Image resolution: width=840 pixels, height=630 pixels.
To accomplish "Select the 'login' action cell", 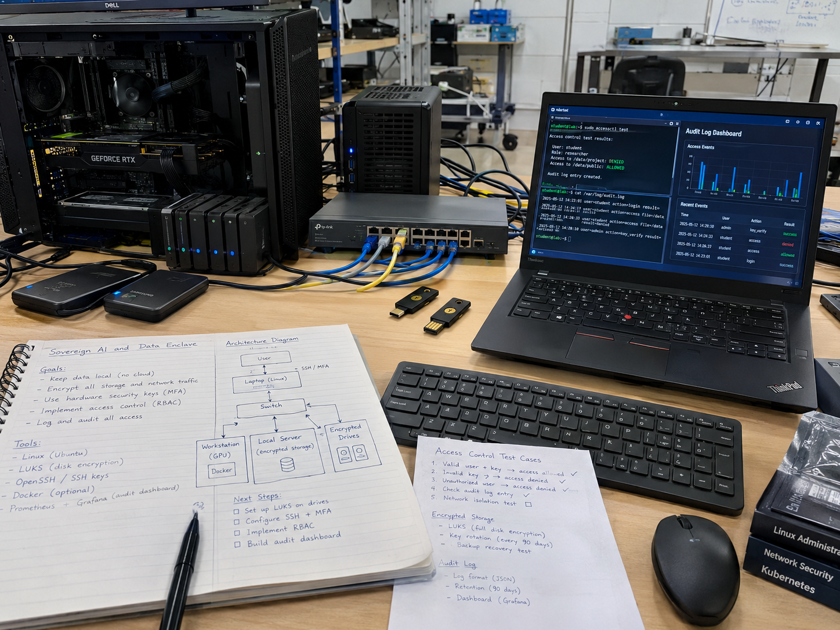I will [x=751, y=261].
